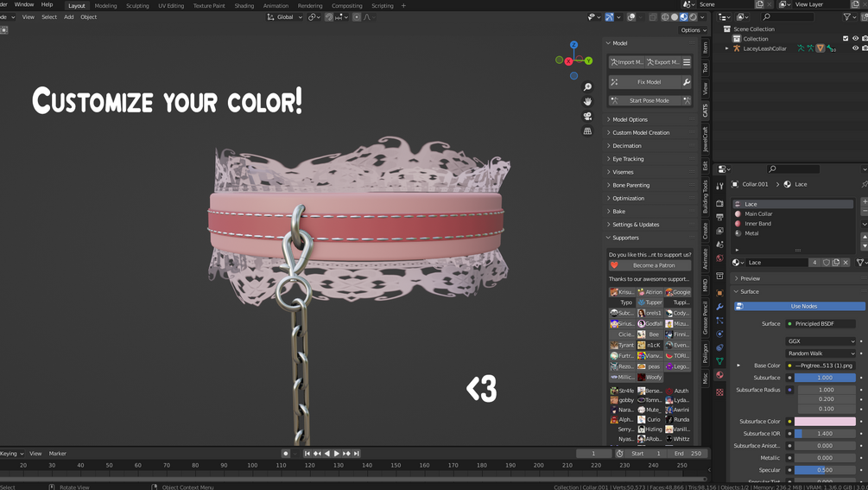Open the Render properties tab icon

(719, 203)
